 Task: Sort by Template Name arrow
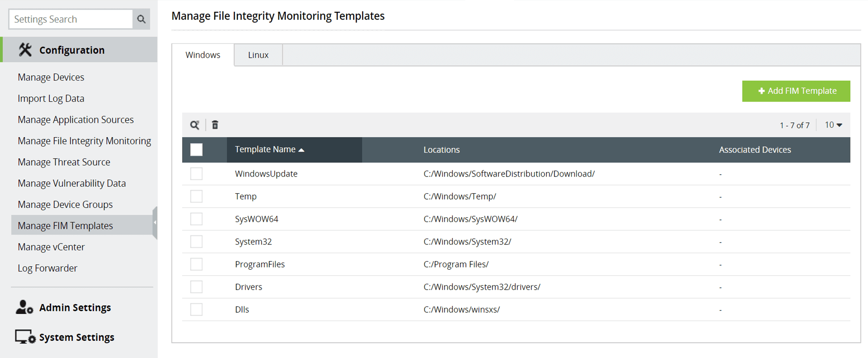click(x=302, y=150)
